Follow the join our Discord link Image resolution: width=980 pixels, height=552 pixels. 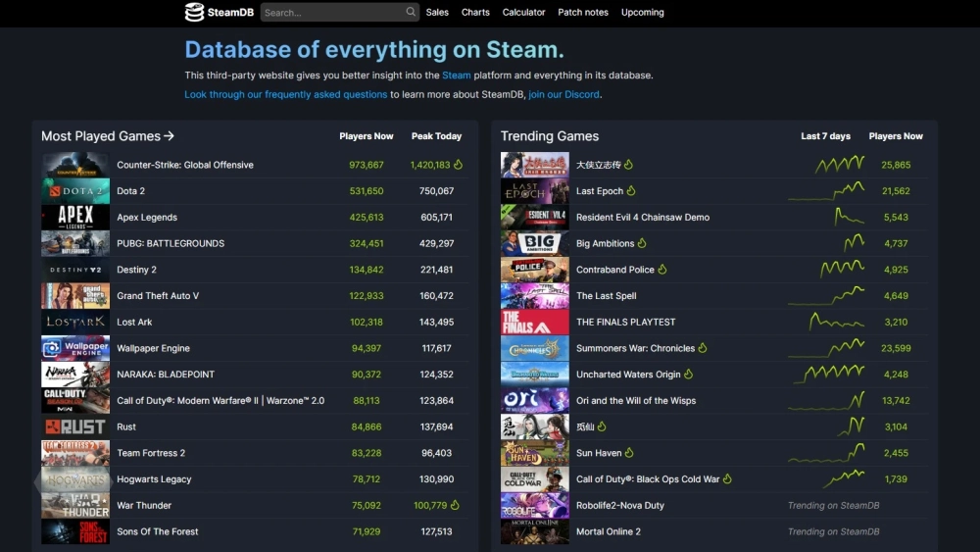pos(563,94)
